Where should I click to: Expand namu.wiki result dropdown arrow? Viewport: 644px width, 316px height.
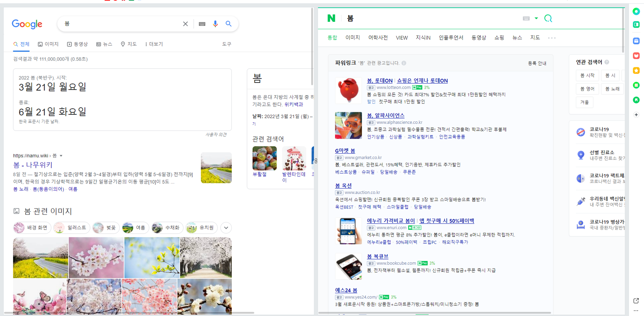click(61, 156)
